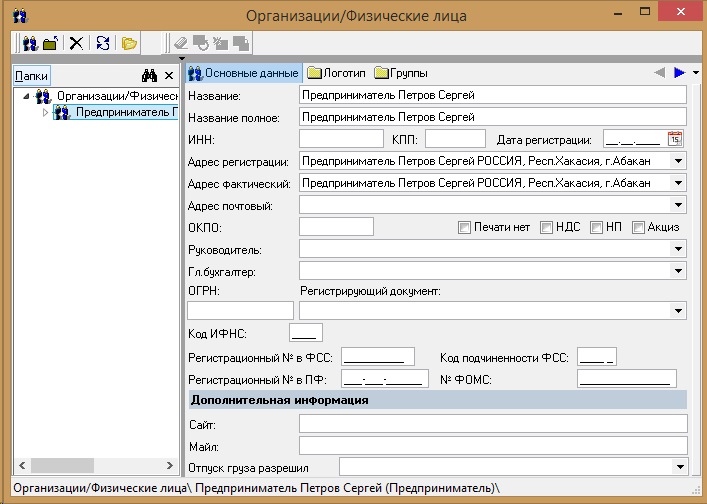Click the Название input field
The height and width of the screenshot is (504, 707).
coord(493,95)
